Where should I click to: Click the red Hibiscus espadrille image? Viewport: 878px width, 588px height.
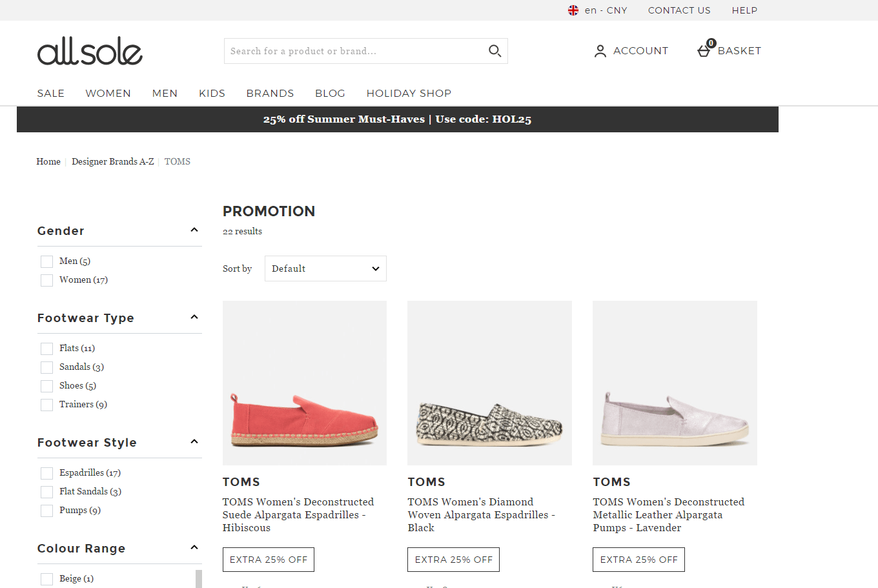(305, 383)
